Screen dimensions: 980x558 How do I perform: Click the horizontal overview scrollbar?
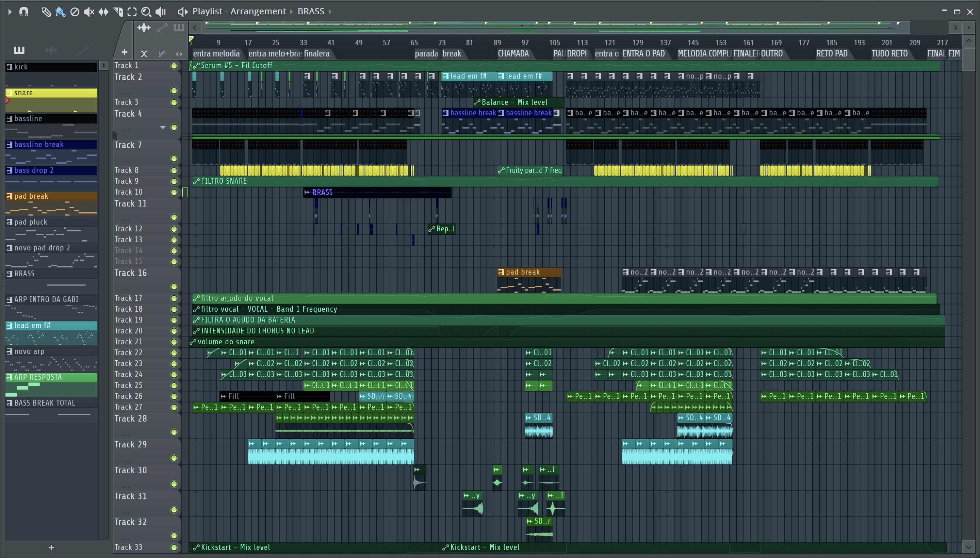[556, 28]
